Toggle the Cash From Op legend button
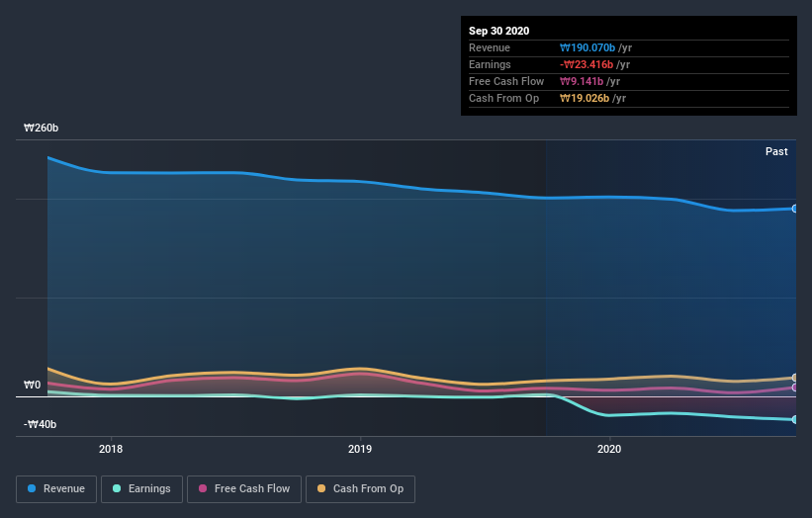The height and width of the screenshot is (518, 812). [360, 489]
